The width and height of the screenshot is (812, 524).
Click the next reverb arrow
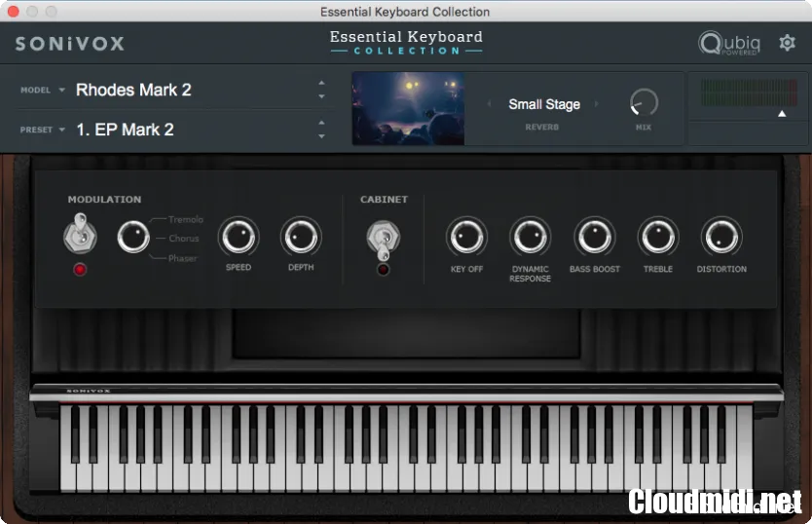pos(597,104)
